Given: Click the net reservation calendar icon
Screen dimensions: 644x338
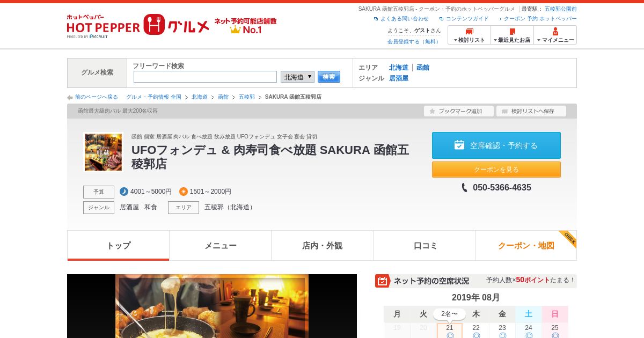Looking at the screenshot, I should [x=382, y=281].
